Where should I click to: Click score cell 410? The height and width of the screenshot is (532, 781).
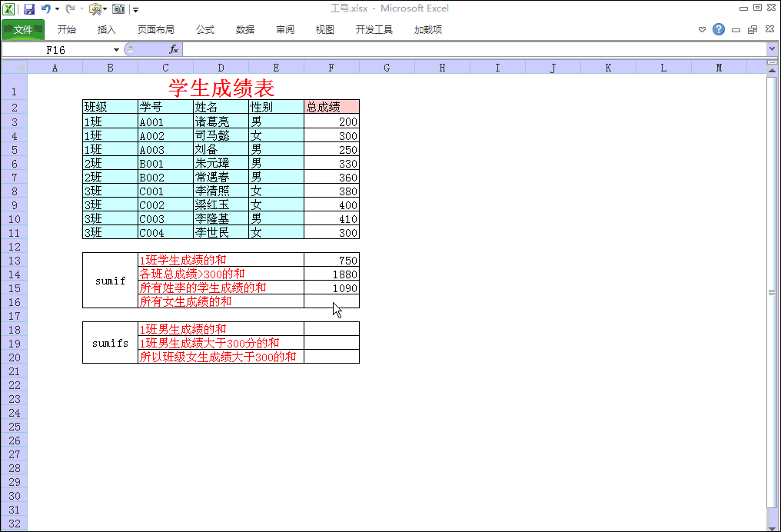point(331,218)
